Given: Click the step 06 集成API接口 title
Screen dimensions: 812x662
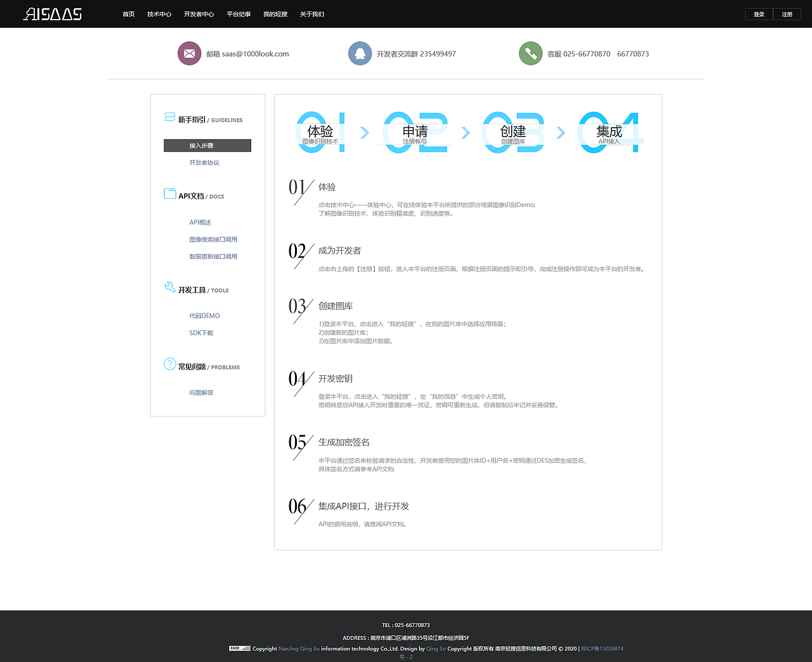Looking at the screenshot, I should 363,506.
